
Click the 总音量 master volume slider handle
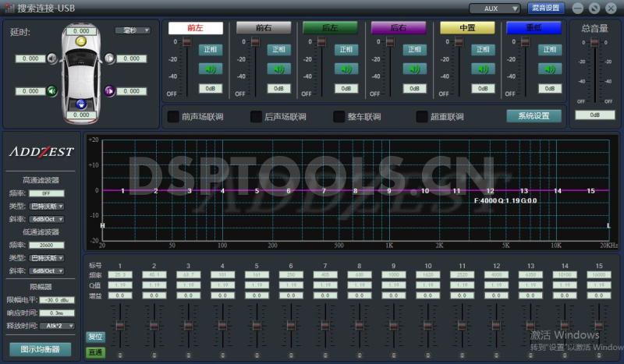coord(595,42)
